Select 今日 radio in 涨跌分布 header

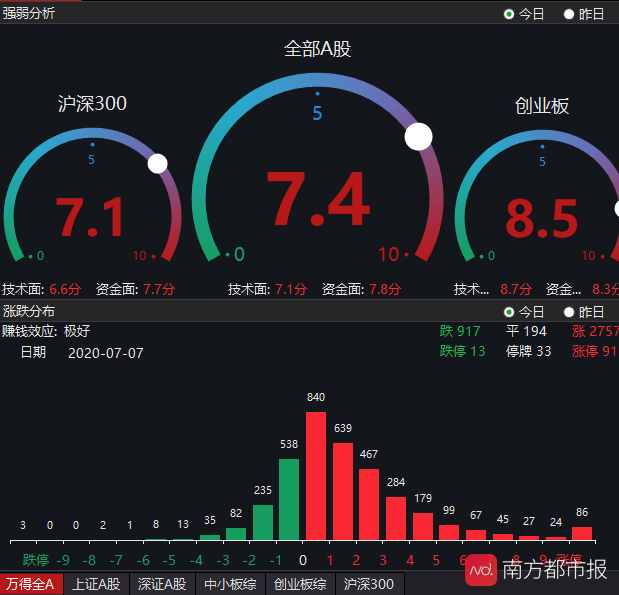[509, 312]
